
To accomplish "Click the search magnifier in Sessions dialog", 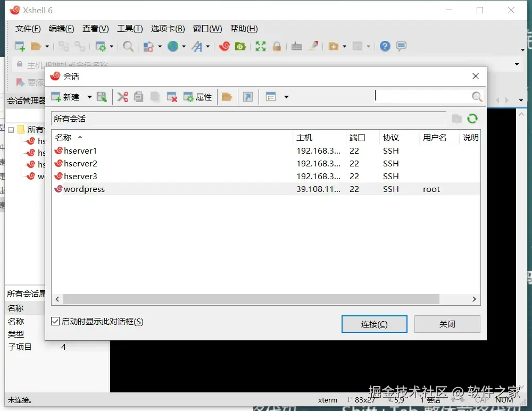I will pyautogui.click(x=477, y=97).
